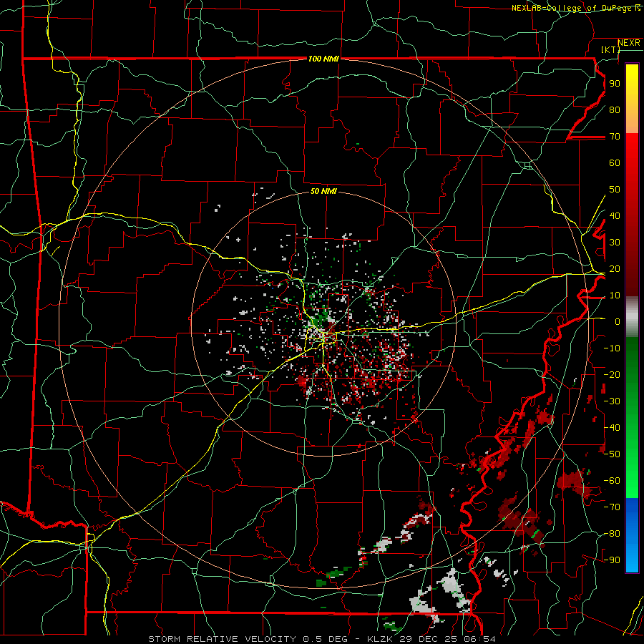Click the 100 NMI range ring label

323,59
